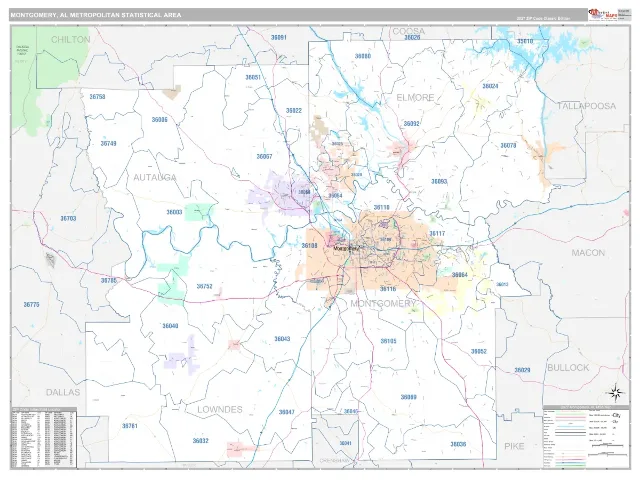The width and height of the screenshot is (640, 480).
Task: Select the AUTAUGA county label
Action: (x=155, y=178)
